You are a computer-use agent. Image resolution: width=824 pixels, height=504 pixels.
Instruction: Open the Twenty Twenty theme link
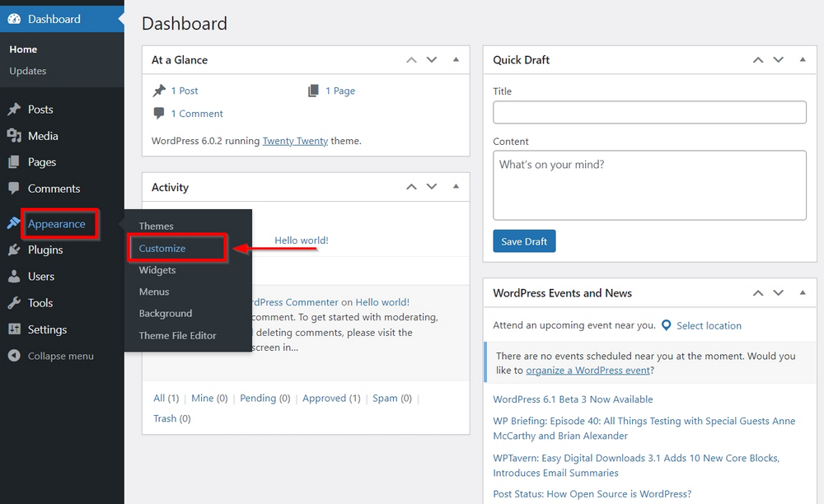point(295,141)
